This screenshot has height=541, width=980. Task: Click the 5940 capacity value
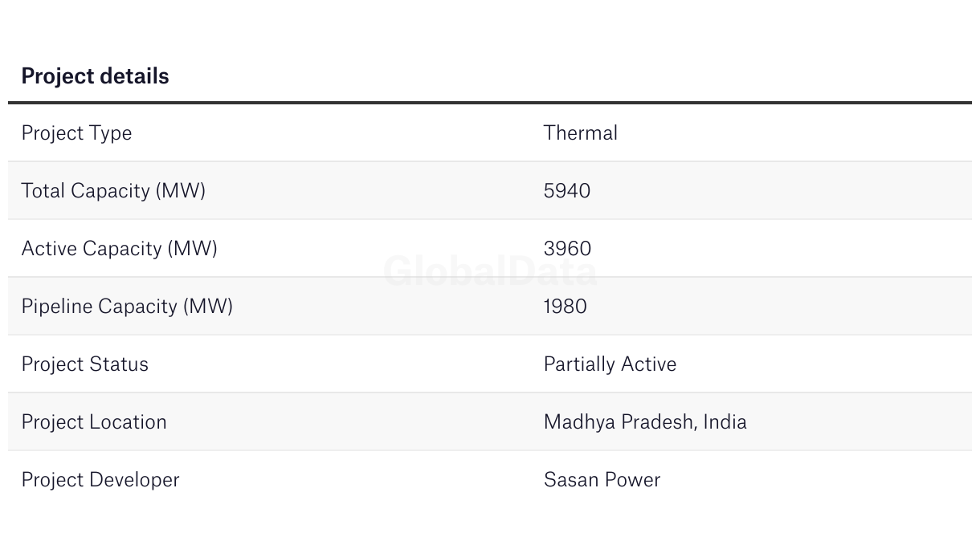(567, 191)
